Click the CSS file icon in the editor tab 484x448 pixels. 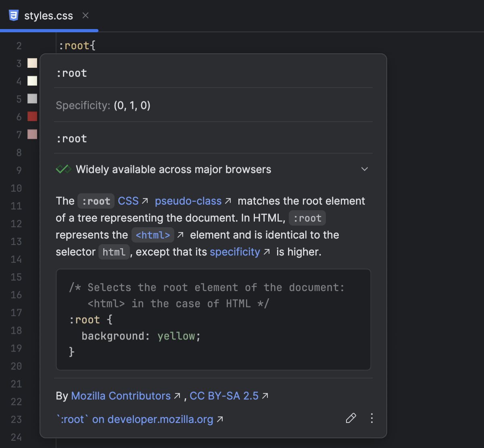pos(13,15)
